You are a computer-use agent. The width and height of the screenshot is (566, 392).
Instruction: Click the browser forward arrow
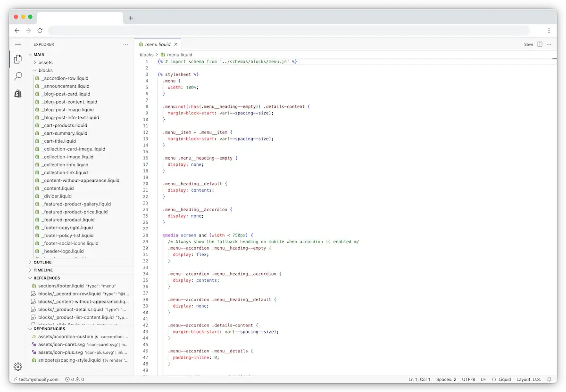point(28,30)
